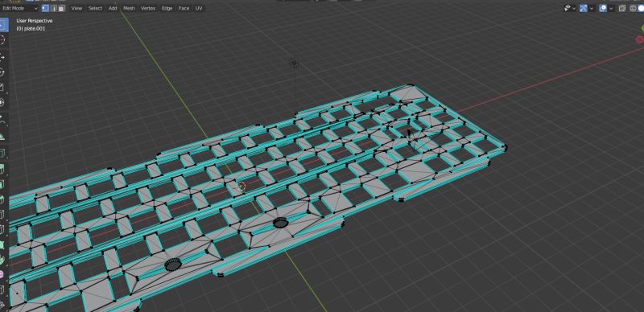This screenshot has width=644, height=312.
Task: Switch to solid viewport shading
Action: tap(641, 8)
